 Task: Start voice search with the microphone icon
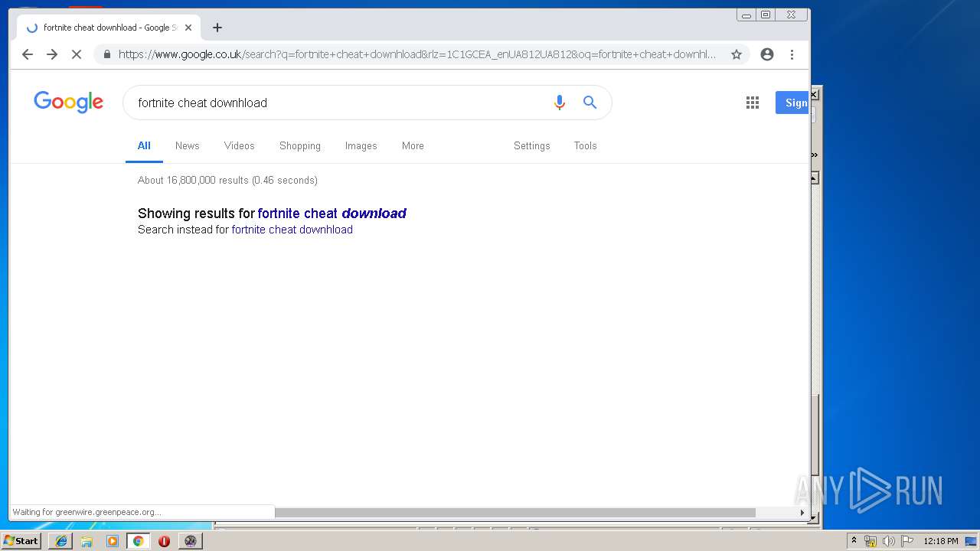[560, 103]
